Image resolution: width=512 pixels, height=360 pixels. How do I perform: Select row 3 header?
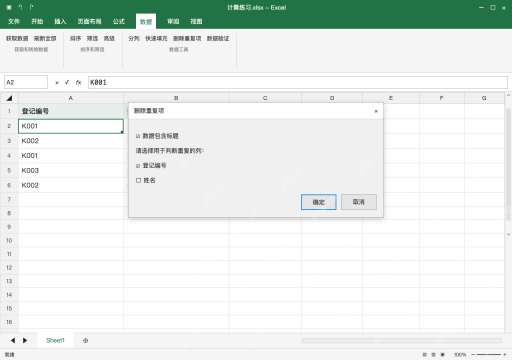pyautogui.click(x=9, y=141)
